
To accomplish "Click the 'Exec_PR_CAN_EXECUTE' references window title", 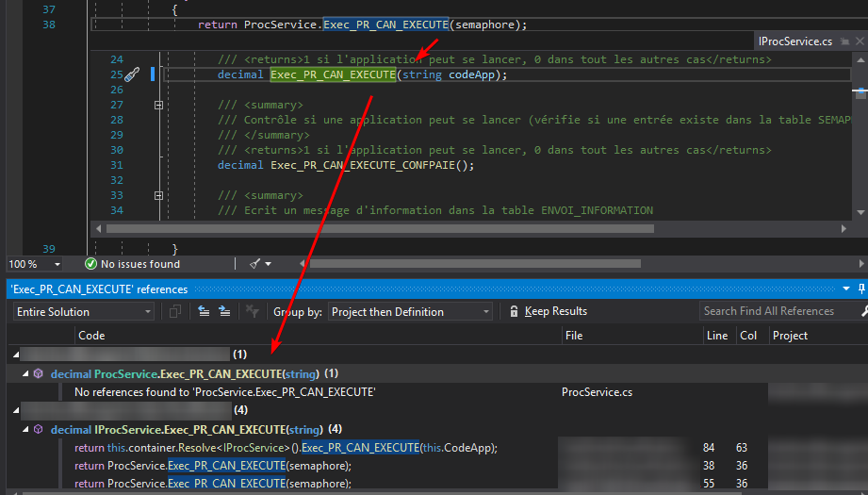I will point(100,289).
